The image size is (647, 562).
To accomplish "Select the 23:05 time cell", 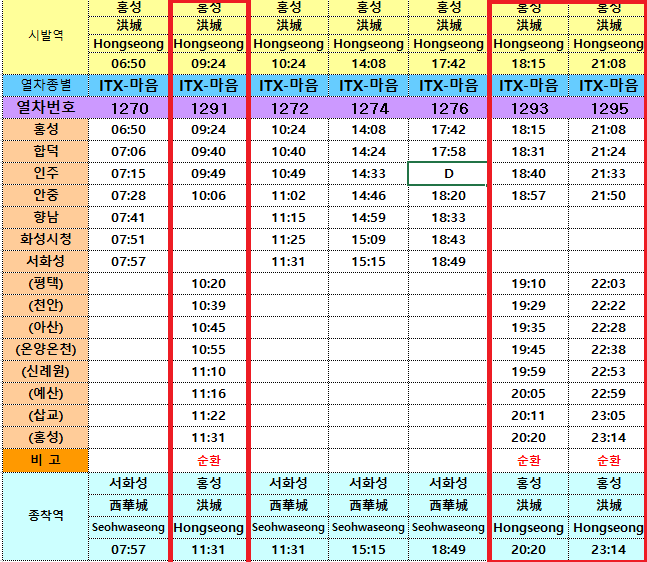I will pyautogui.click(x=609, y=416).
